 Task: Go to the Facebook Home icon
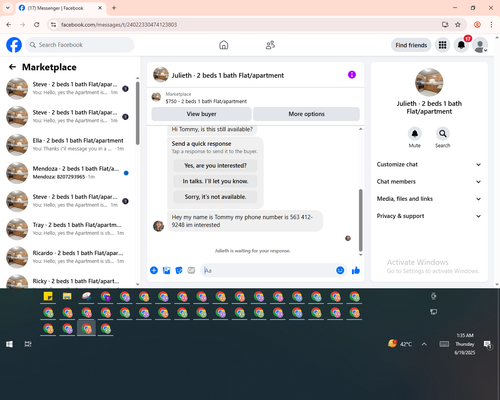(x=224, y=45)
